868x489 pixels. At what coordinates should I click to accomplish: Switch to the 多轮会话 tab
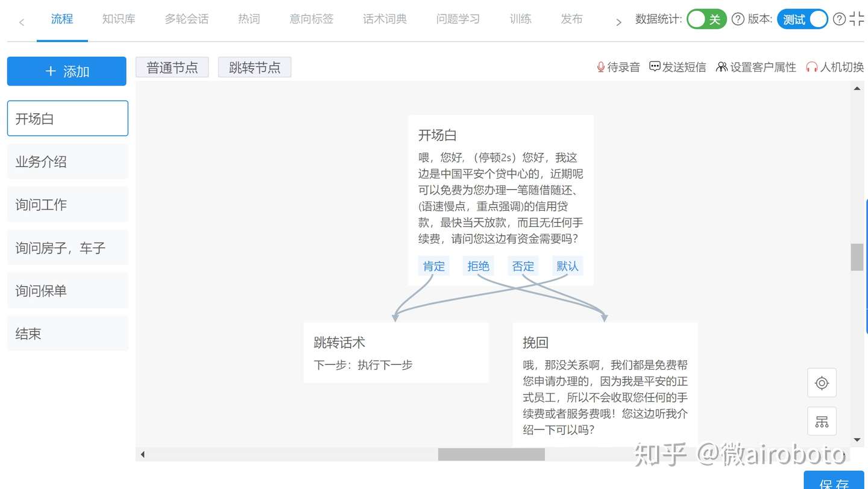[187, 19]
